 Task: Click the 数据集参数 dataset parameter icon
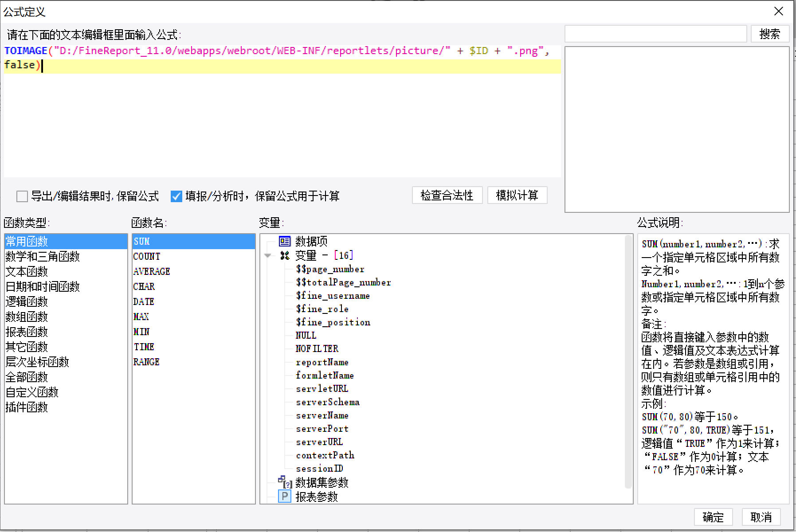pos(285,482)
